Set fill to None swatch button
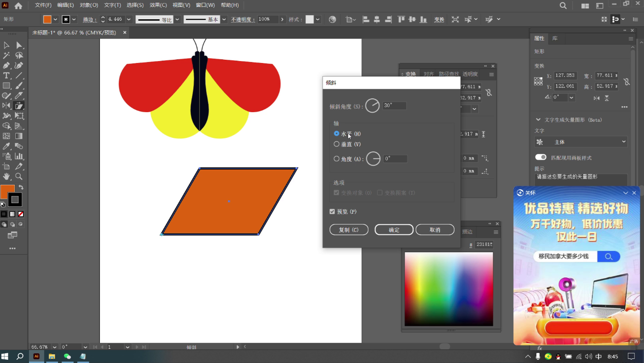The height and width of the screenshot is (363, 644). coord(21,214)
